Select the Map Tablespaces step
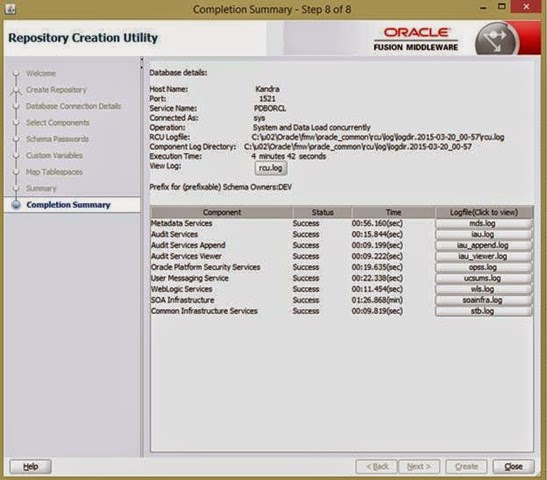This screenshot has height=480, width=547. coord(54,172)
